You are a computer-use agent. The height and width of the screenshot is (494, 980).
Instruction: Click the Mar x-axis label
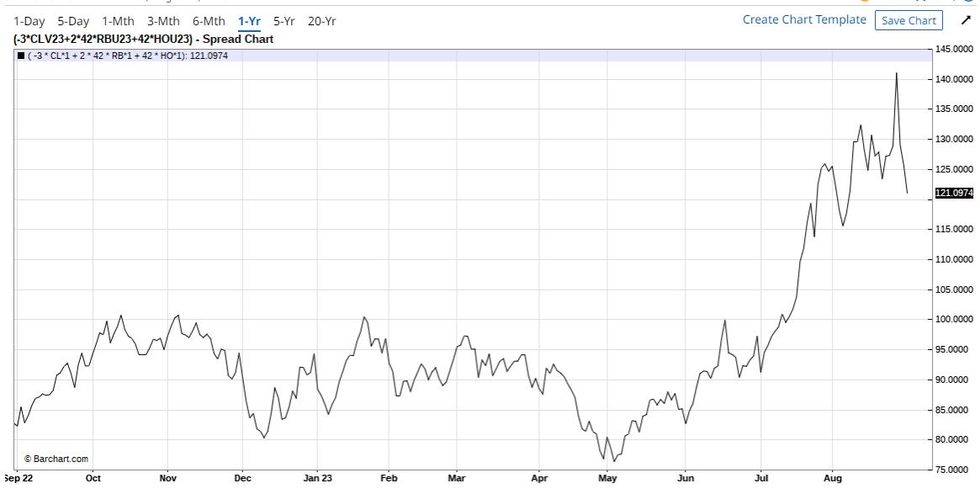457,478
